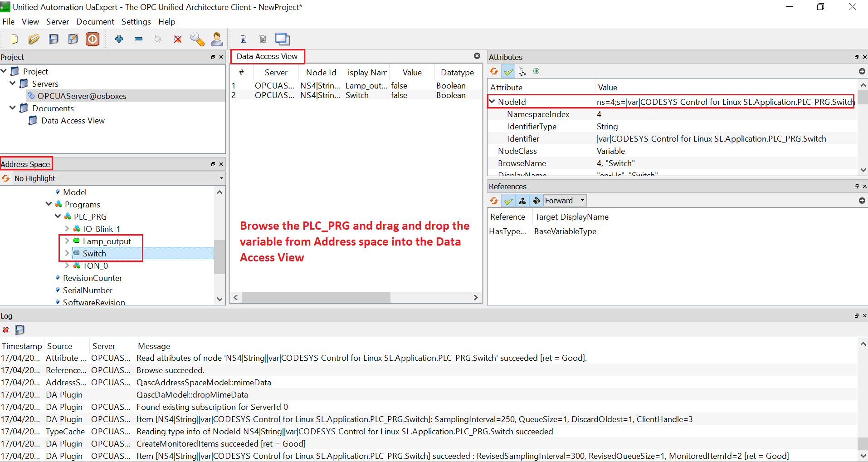Viewport: 868px width, 462px height.
Task: Open the Help menu
Action: [x=166, y=21]
